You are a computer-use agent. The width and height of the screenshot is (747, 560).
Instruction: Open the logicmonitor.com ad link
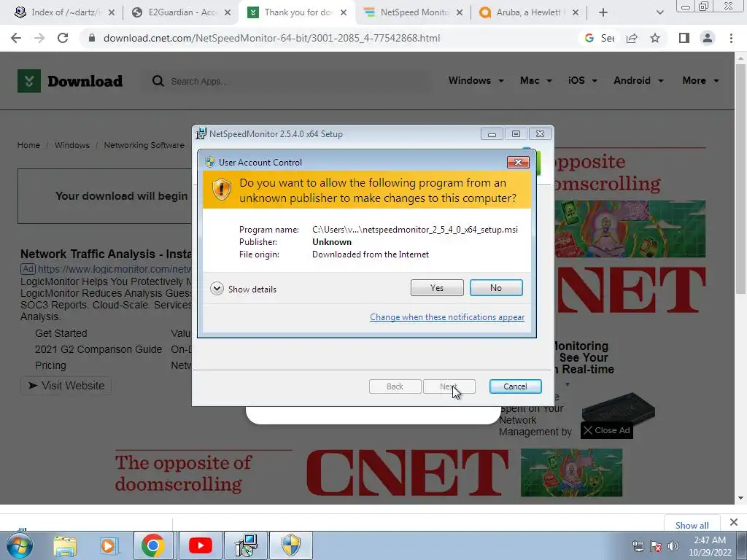point(115,269)
